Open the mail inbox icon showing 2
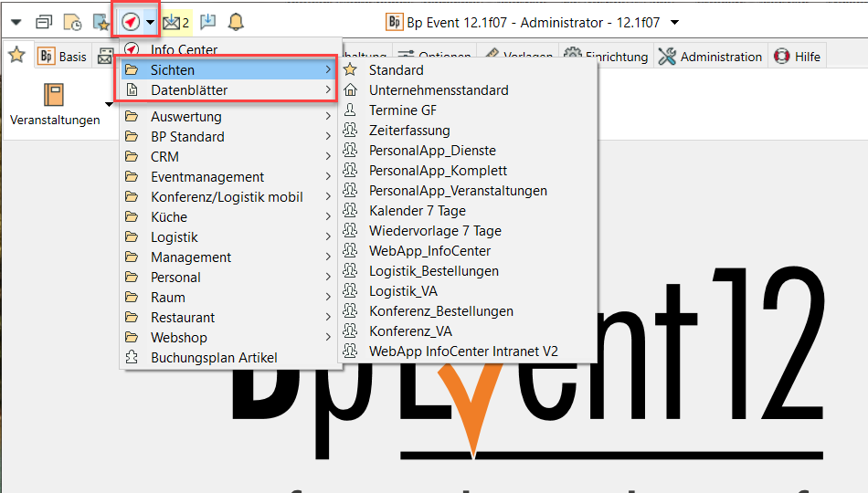Screen dimensions: 868x493 pyautogui.click(x=174, y=22)
